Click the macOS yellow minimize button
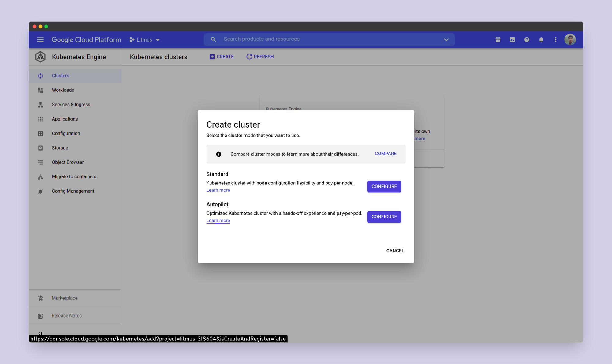 pos(40,27)
